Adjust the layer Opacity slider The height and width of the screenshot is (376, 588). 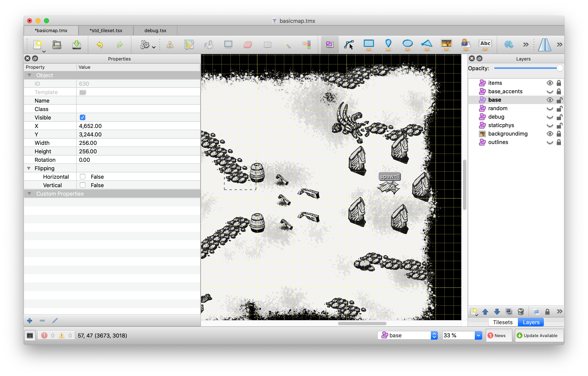pos(528,68)
